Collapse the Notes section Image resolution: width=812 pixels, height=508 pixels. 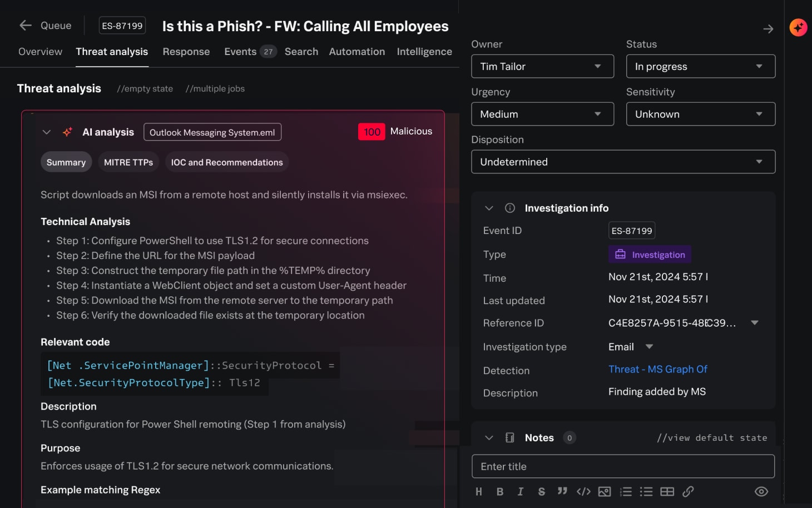click(489, 437)
